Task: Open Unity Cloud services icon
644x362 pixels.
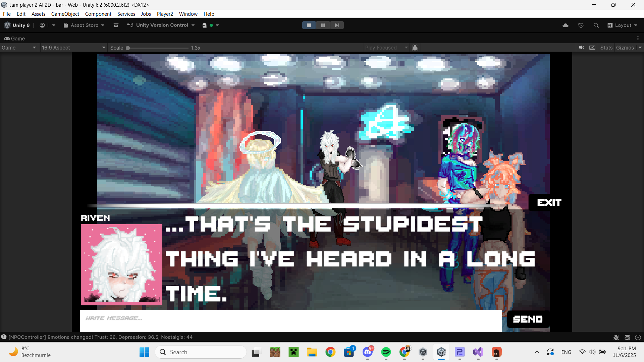Action: (x=566, y=25)
